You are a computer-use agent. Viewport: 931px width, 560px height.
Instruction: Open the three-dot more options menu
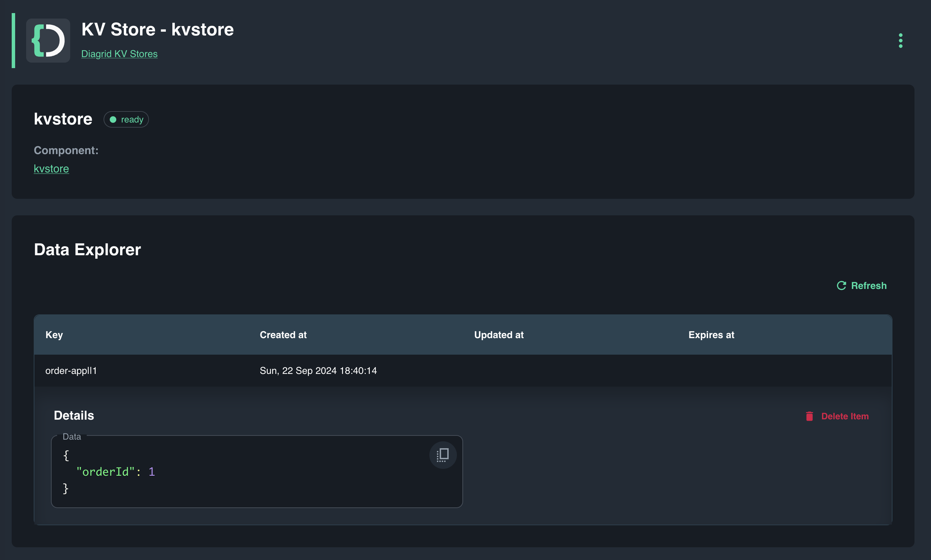[900, 41]
